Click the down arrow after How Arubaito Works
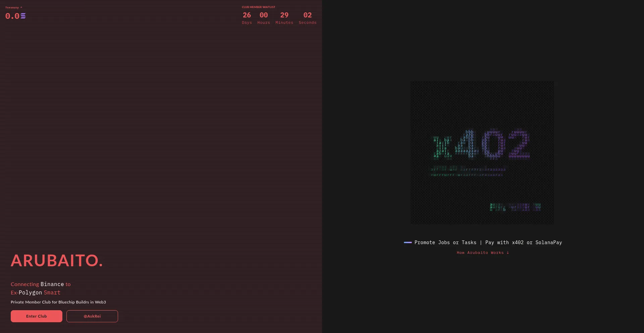 click(x=507, y=253)
